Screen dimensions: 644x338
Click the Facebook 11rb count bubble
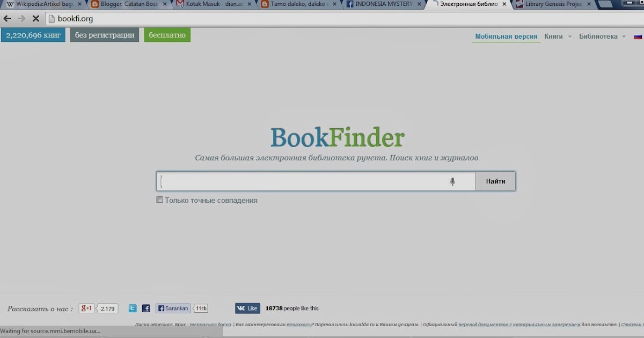click(201, 308)
